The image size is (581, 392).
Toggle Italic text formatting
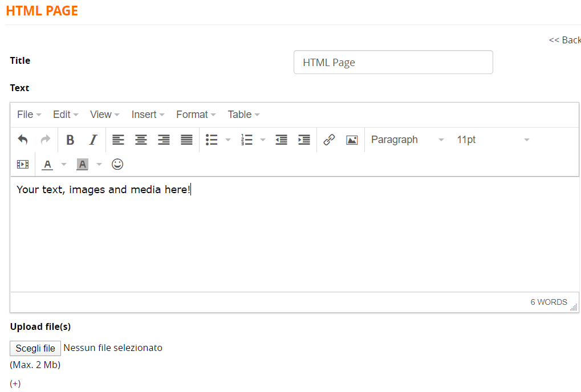(x=93, y=140)
